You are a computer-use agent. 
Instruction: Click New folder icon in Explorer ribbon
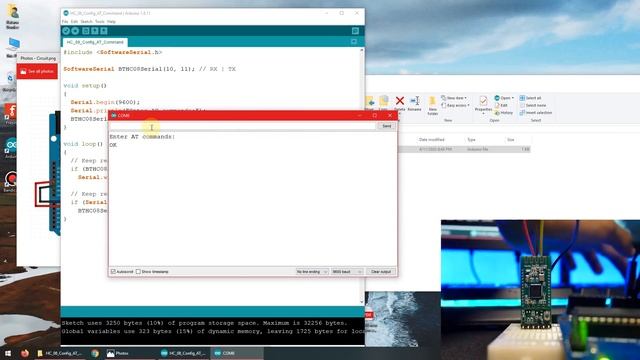pos(432,106)
